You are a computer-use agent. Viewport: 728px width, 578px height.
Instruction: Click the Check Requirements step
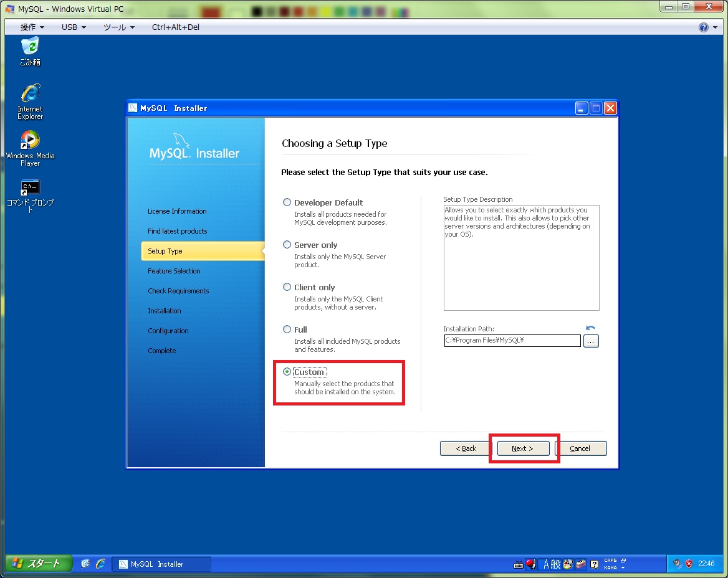click(x=178, y=291)
